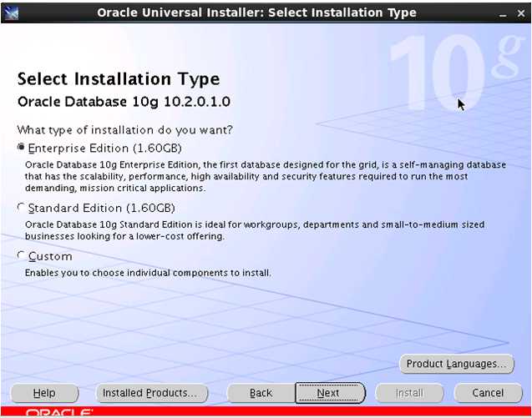Click the Select Installation Type heading
Image resolution: width=532 pixels, height=418 pixels.
pos(119,79)
